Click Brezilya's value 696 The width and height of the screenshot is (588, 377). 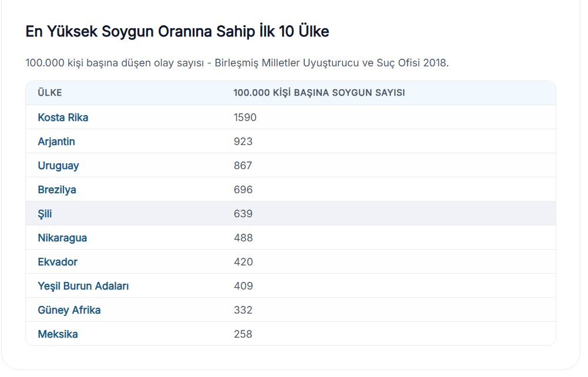point(243,190)
